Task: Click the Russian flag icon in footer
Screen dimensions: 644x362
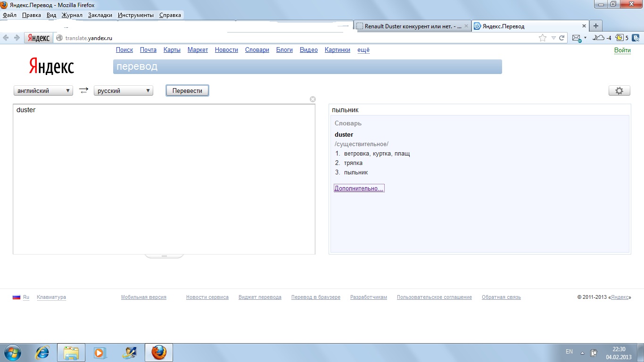Action: tap(17, 297)
